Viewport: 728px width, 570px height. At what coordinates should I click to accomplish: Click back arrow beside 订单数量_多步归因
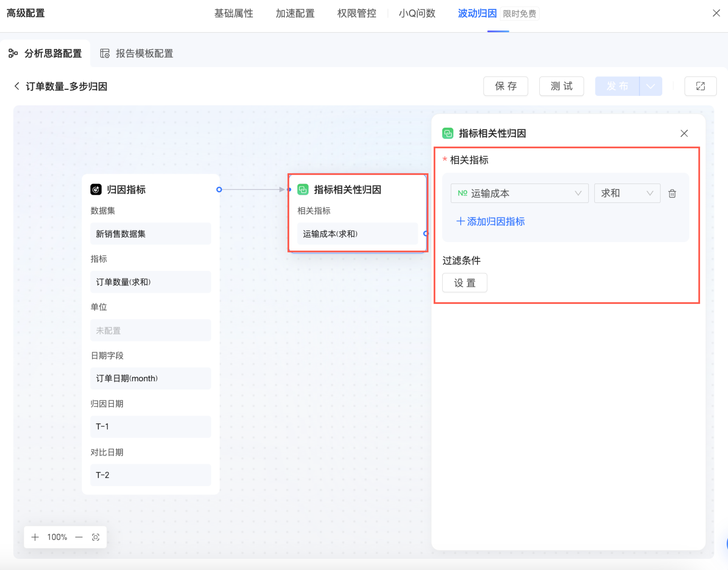[17, 86]
